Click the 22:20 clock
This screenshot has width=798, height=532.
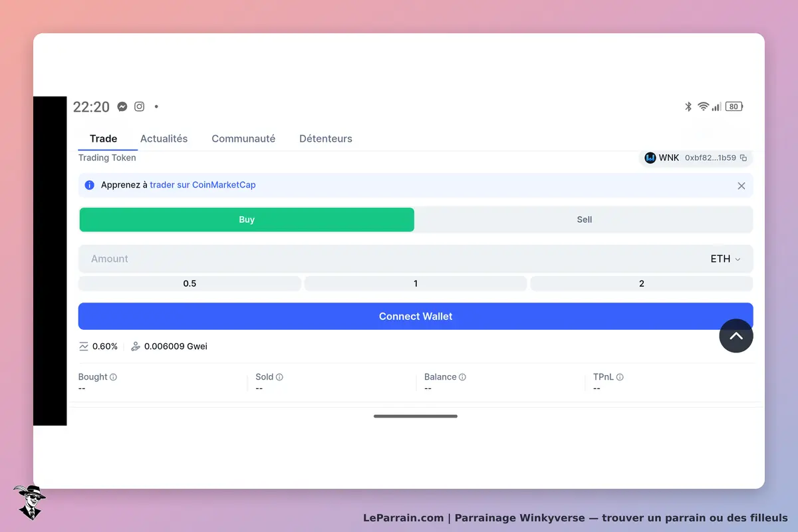pos(91,107)
